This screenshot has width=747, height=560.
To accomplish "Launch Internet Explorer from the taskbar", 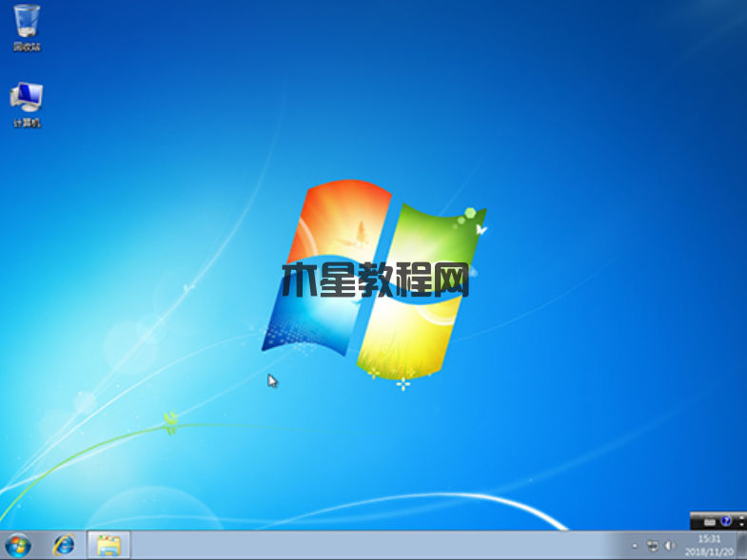I will click(x=64, y=545).
